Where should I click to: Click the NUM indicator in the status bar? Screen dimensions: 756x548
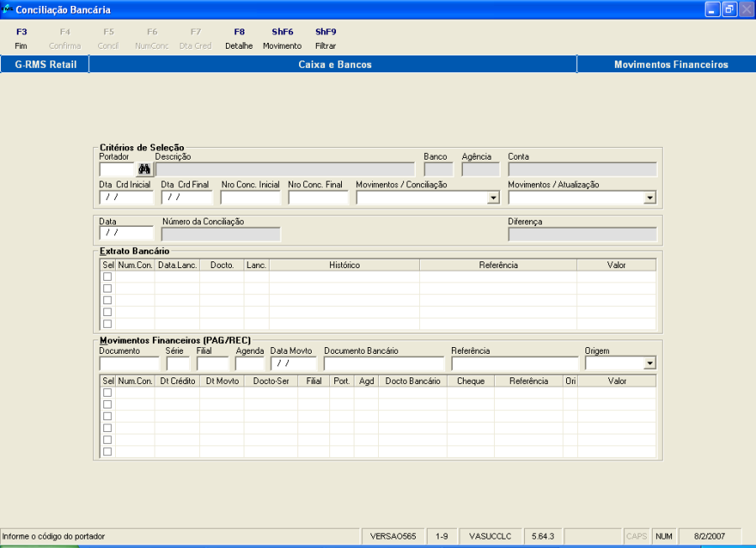pyautogui.click(x=663, y=535)
